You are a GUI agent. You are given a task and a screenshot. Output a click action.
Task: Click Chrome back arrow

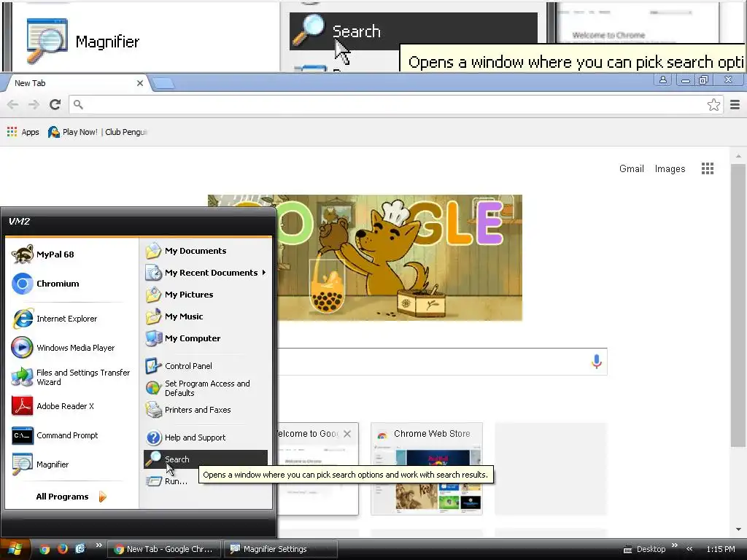coord(13,105)
